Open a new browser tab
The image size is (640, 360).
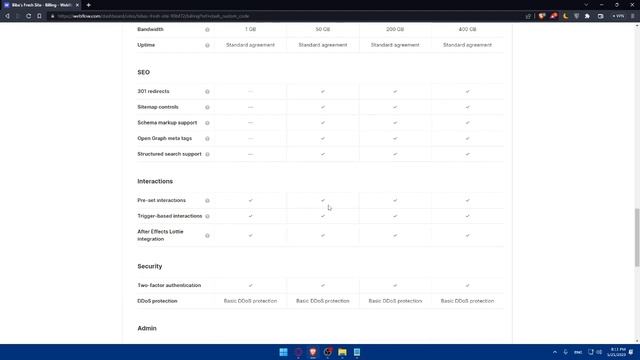pos(89,5)
